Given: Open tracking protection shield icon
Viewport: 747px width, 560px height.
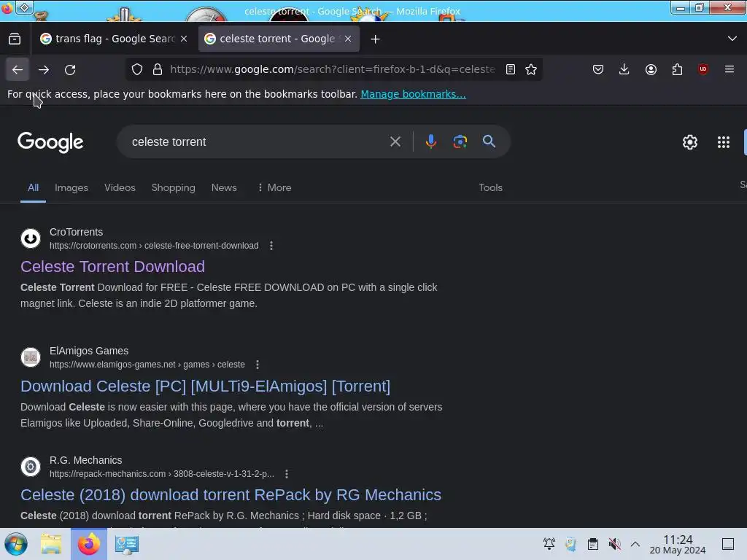Looking at the screenshot, I should click(137, 69).
